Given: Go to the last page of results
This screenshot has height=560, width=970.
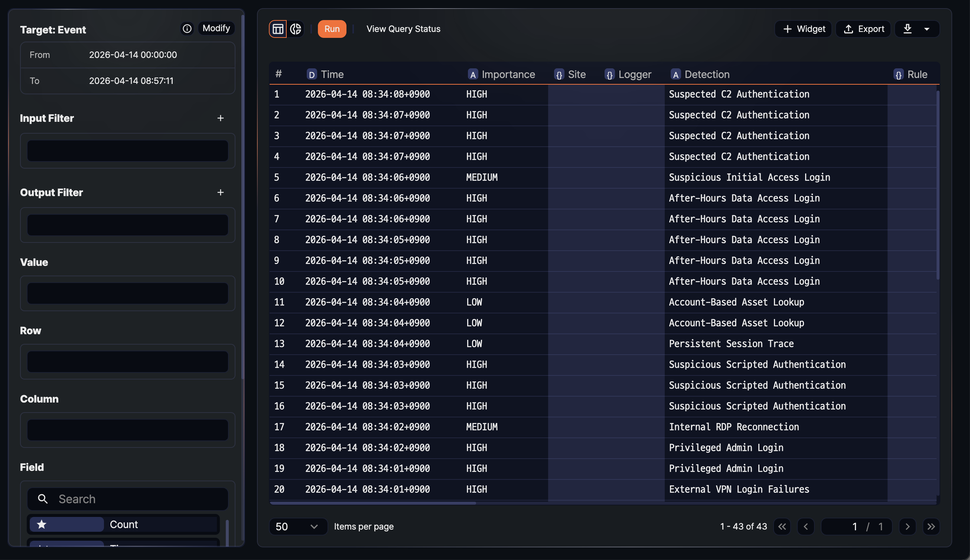Looking at the screenshot, I should (931, 527).
